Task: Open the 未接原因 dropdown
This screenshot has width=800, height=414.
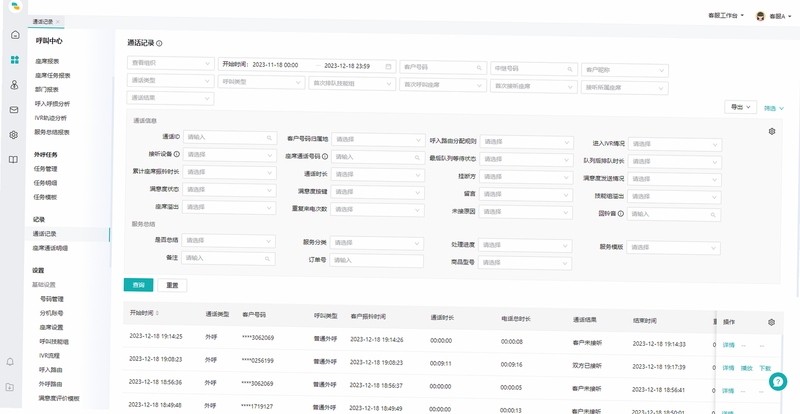Action: [526, 212]
